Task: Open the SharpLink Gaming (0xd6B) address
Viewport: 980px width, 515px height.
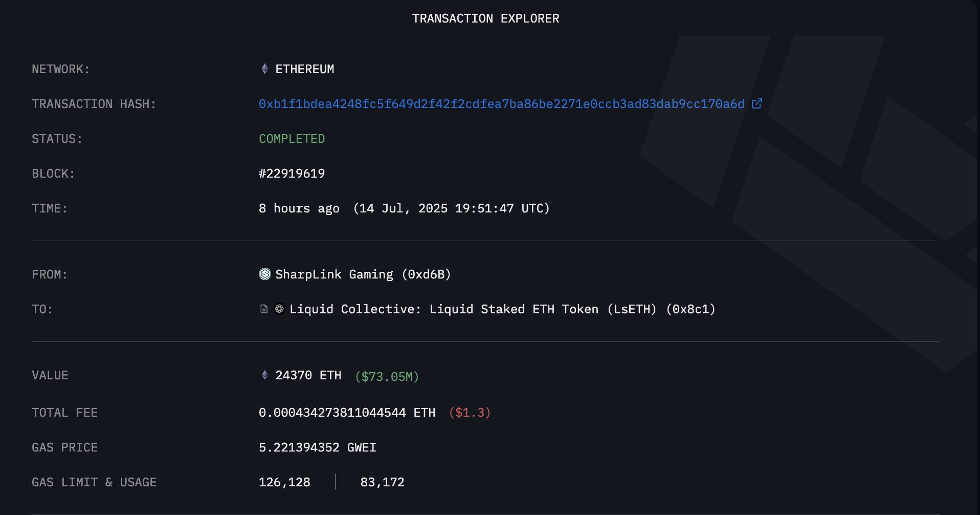Action: click(x=363, y=274)
